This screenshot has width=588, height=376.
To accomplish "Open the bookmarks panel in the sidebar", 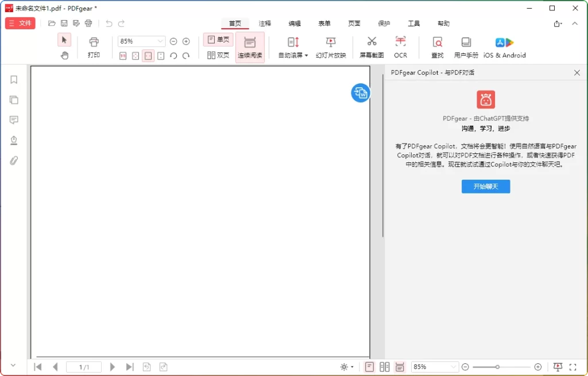I will point(14,80).
